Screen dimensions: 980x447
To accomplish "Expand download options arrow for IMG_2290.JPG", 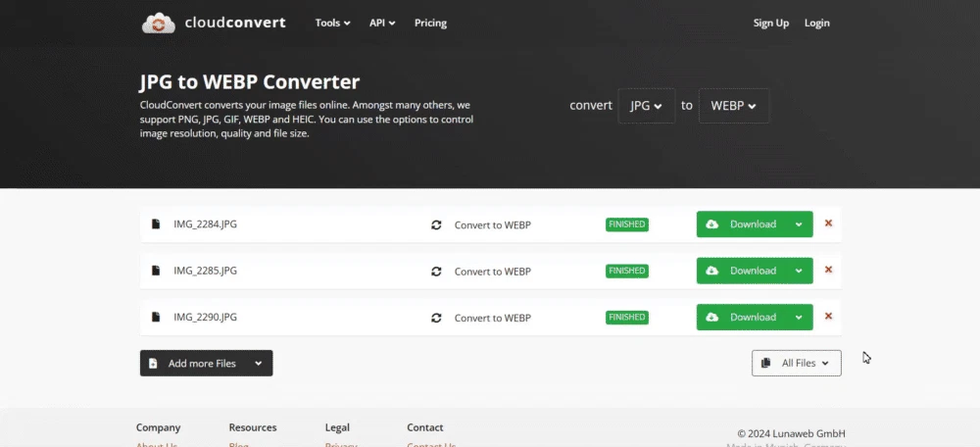I will pos(799,317).
